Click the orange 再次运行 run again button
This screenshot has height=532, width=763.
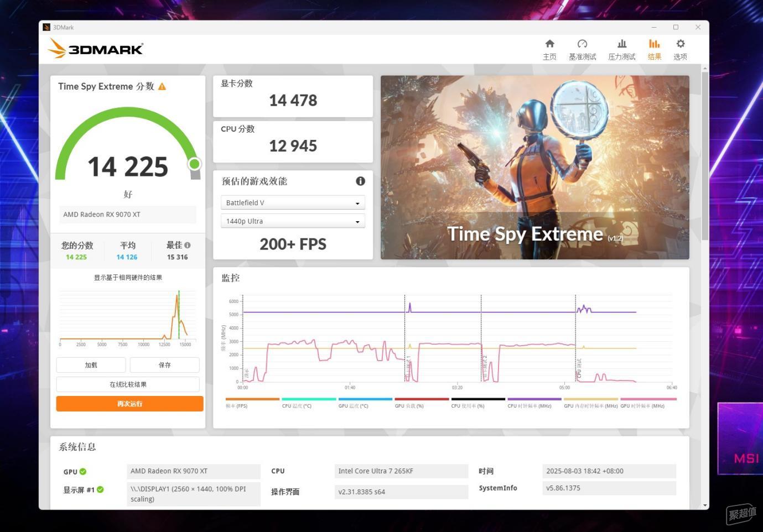[129, 404]
